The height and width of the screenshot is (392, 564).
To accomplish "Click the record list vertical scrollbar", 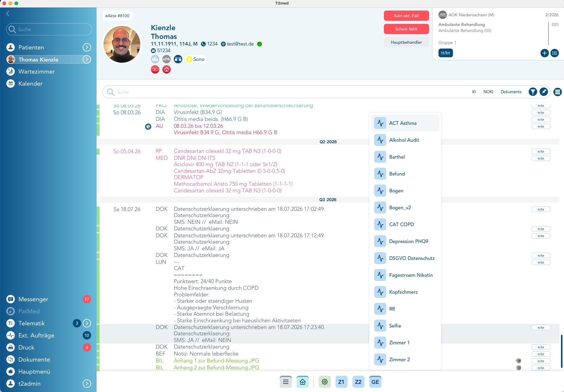I will point(562,351).
